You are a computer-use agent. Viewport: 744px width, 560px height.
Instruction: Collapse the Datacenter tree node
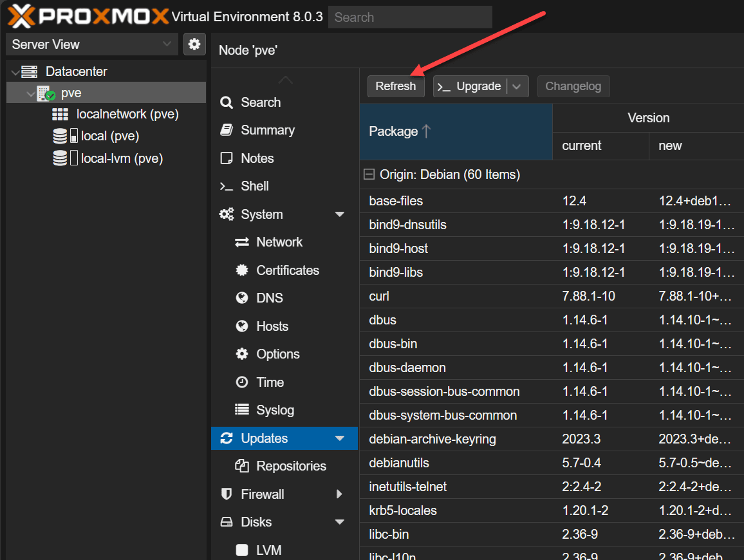pos(15,72)
